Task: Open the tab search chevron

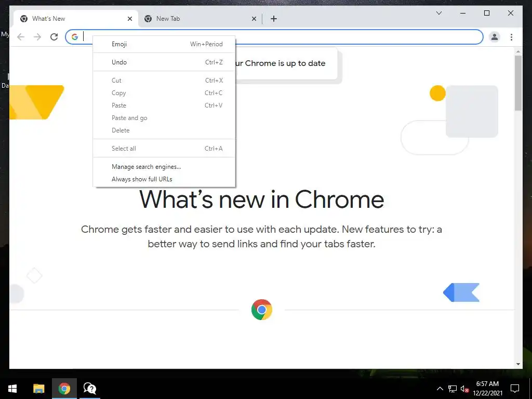Action: pyautogui.click(x=438, y=13)
